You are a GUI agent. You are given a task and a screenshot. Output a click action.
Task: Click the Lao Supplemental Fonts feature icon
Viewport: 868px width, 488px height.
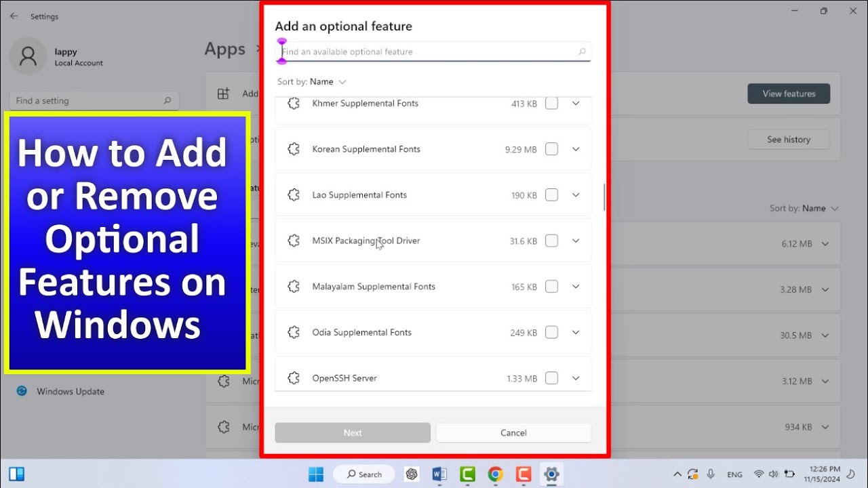pyautogui.click(x=294, y=195)
